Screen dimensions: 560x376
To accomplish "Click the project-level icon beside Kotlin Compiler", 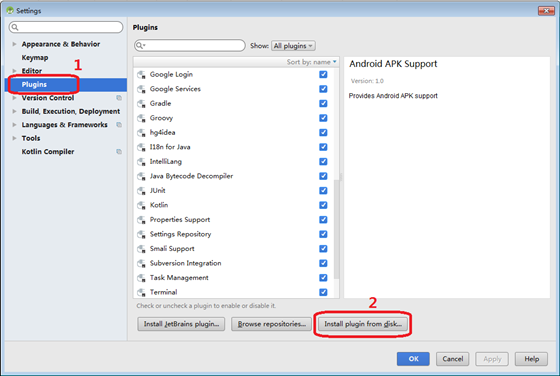I will pyautogui.click(x=119, y=151).
